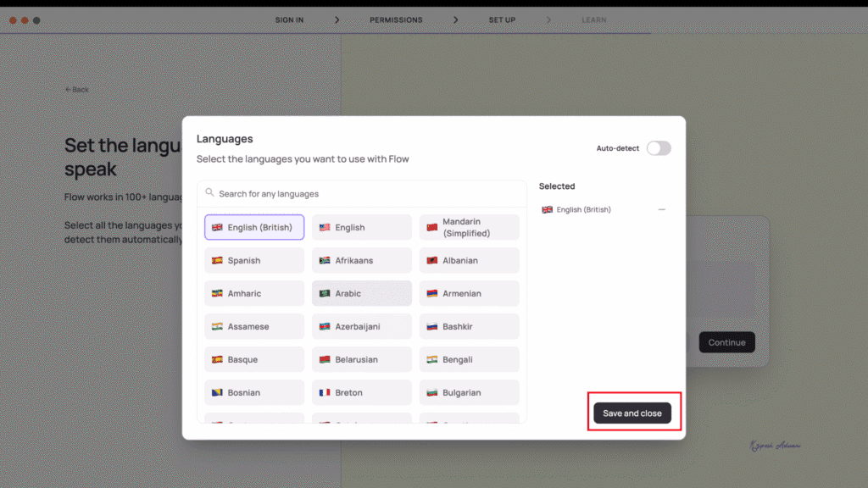This screenshot has height=488, width=868.
Task: Select the Spanish language tile
Action: [254, 261]
